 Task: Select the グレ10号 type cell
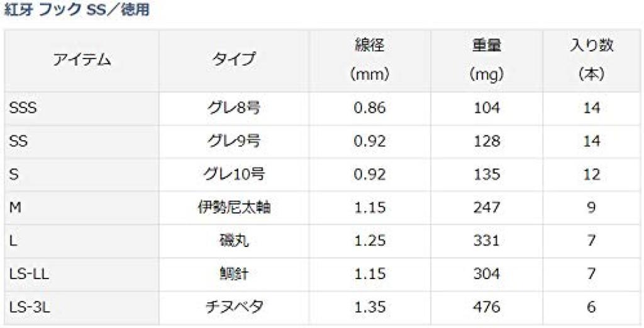[x=234, y=175]
